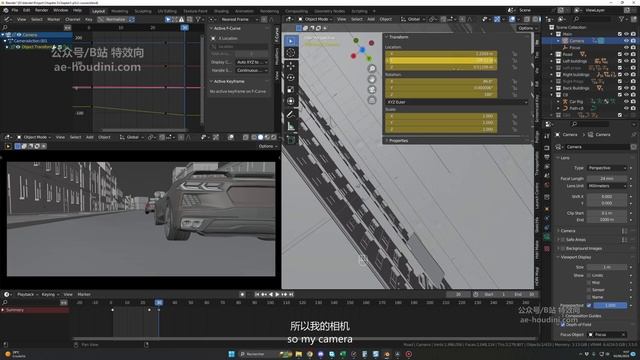The image size is (640, 360).
Task: Select the Add Cube tool in viewport toolbar
Action: tap(291, 140)
